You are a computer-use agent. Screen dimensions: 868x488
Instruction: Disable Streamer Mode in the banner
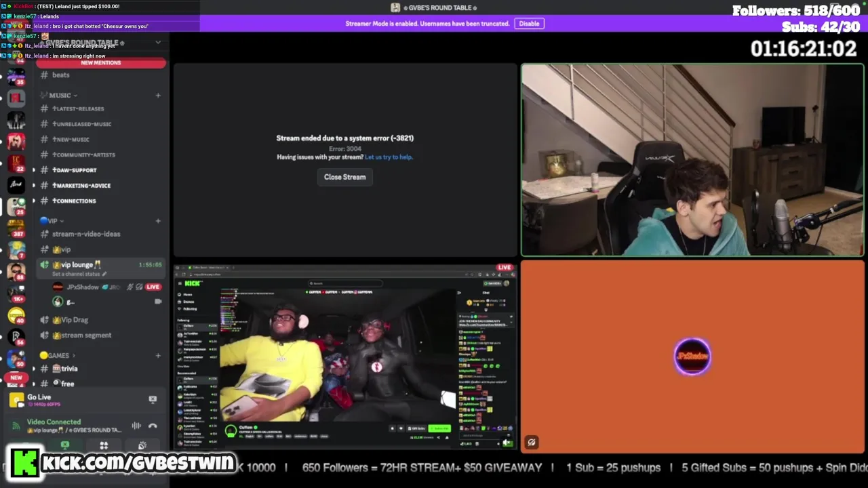(x=529, y=23)
